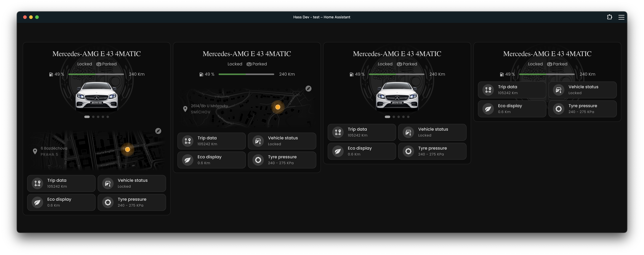Click Eco display leaf icon in third card

[x=338, y=151]
